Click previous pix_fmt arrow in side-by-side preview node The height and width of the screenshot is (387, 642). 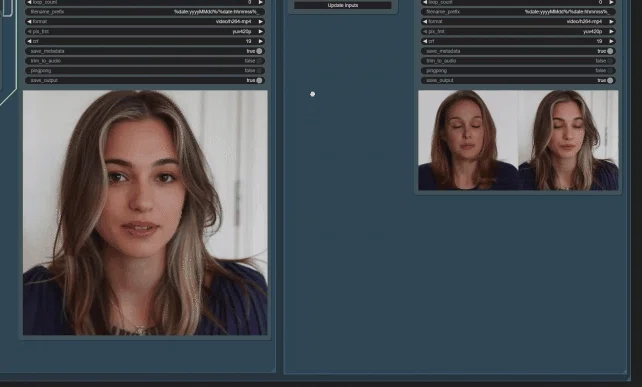[425, 32]
